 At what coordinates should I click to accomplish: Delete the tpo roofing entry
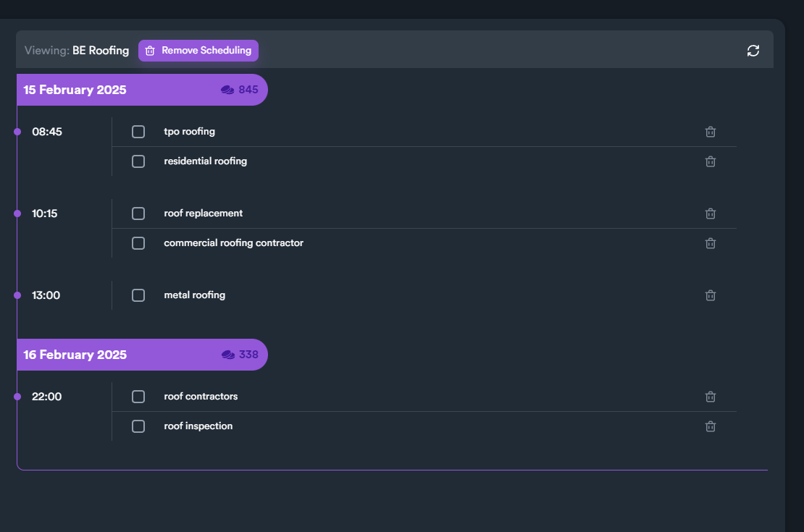pos(711,132)
